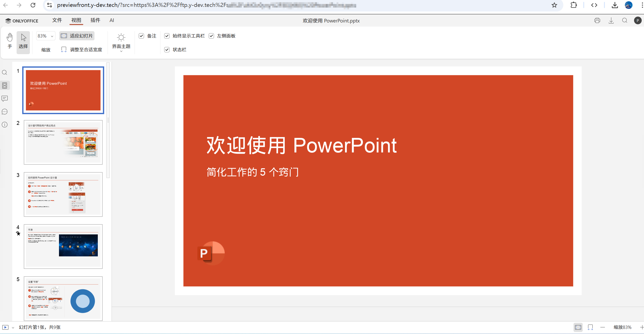Open the slideshow dropdown arrow in status bar
The height and width of the screenshot is (334, 644).
(13, 327)
